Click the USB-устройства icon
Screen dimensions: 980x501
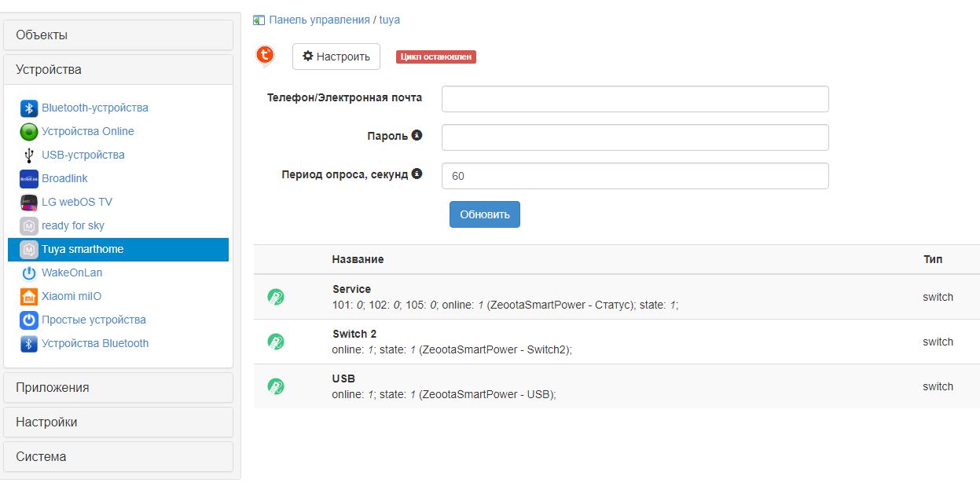coord(29,155)
